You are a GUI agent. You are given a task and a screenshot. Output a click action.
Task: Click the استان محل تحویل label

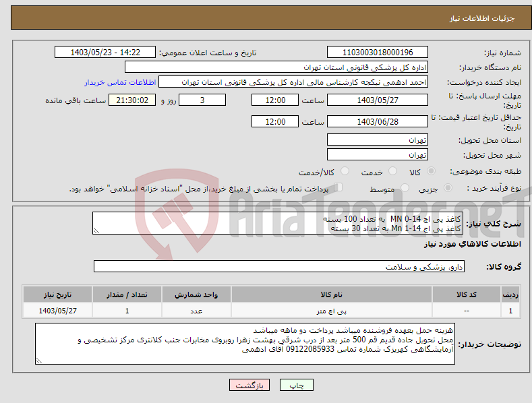point(490,140)
